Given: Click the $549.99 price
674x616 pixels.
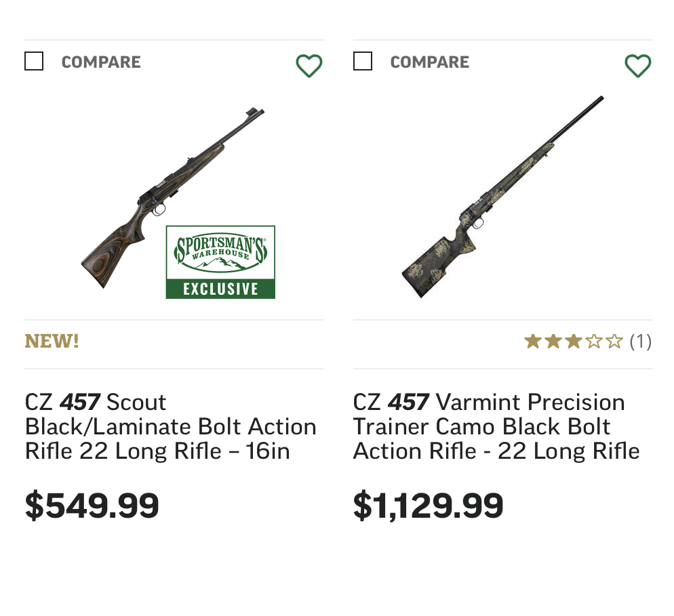Looking at the screenshot, I should tap(92, 506).
